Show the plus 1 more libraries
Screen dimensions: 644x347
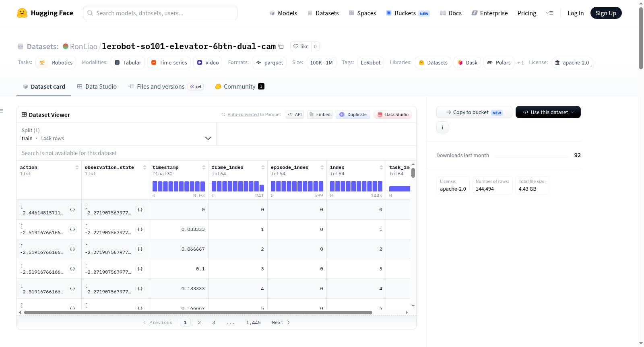point(521,62)
